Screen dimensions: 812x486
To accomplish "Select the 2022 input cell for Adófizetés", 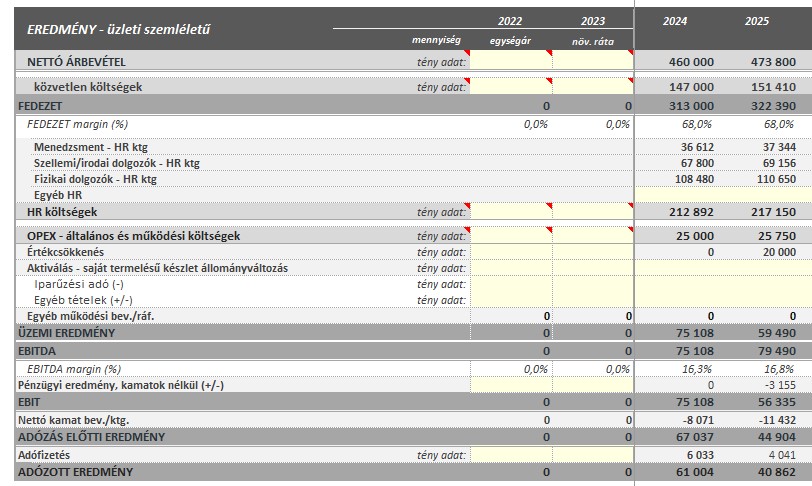I will pos(511,455).
